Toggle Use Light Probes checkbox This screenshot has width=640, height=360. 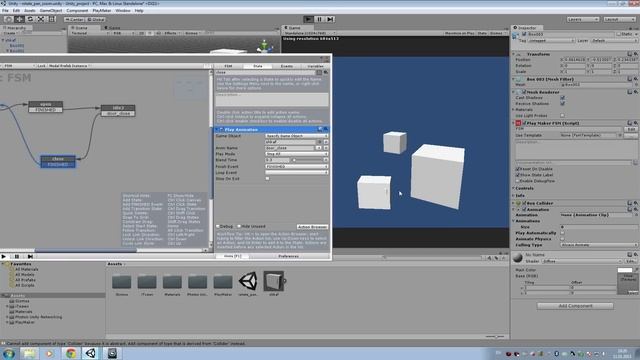coord(563,116)
